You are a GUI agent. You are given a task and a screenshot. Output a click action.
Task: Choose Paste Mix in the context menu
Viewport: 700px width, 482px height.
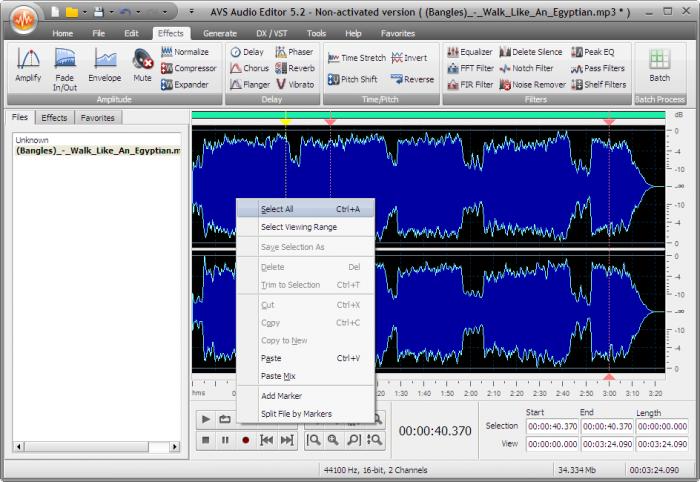pos(306,376)
